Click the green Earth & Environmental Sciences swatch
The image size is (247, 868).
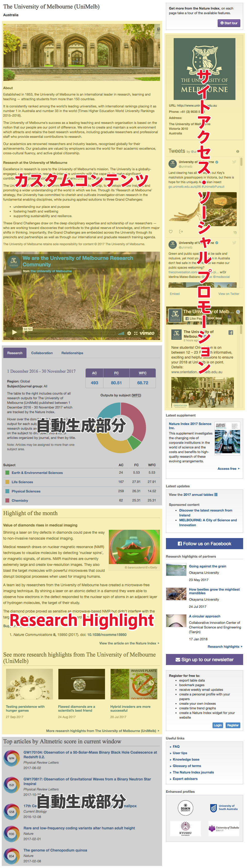(x=7, y=473)
